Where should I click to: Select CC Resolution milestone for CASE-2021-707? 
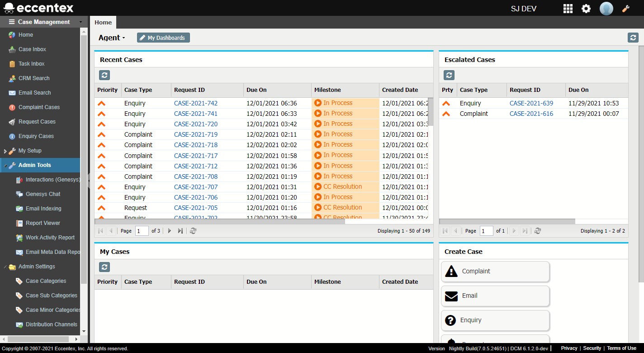[346, 186]
